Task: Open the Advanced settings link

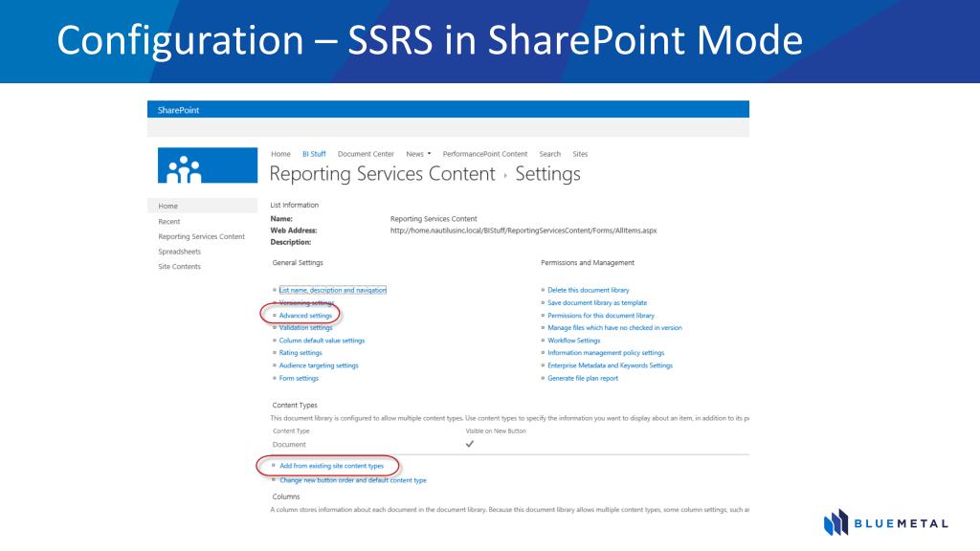Action: click(305, 316)
